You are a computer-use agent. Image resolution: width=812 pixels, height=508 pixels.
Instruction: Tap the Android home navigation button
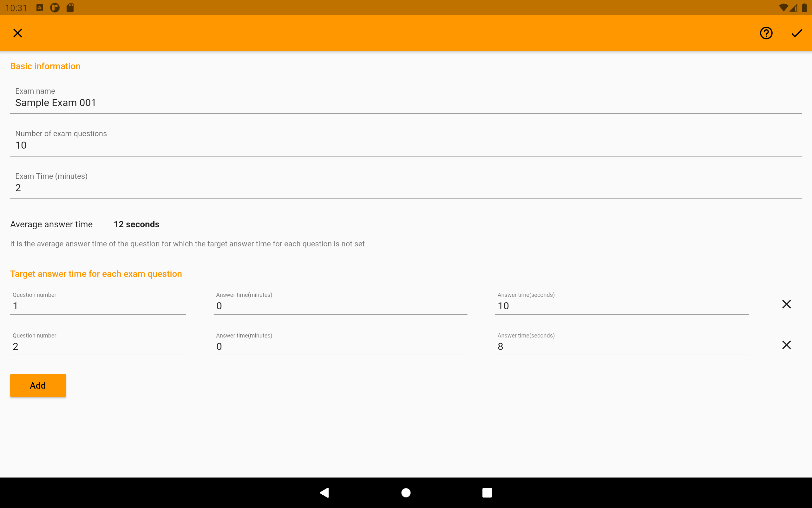tap(406, 492)
